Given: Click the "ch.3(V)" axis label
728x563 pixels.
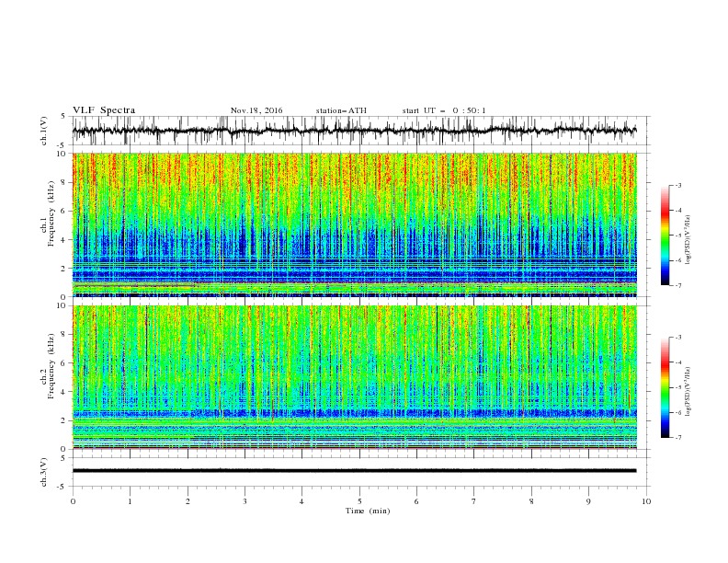Looking at the screenshot, I should tap(44, 472).
